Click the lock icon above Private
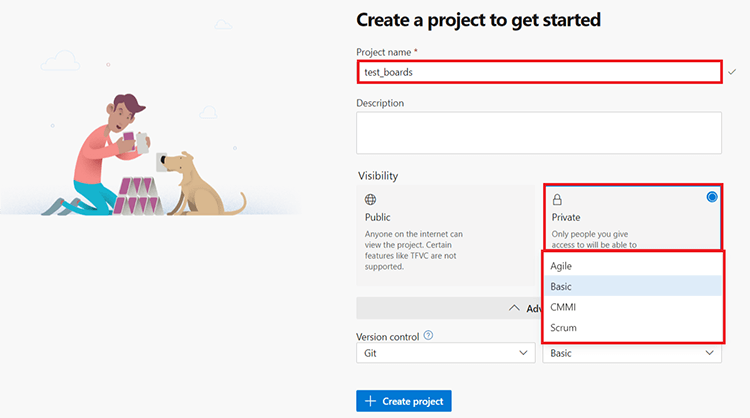This screenshot has width=750, height=418. coord(558,200)
